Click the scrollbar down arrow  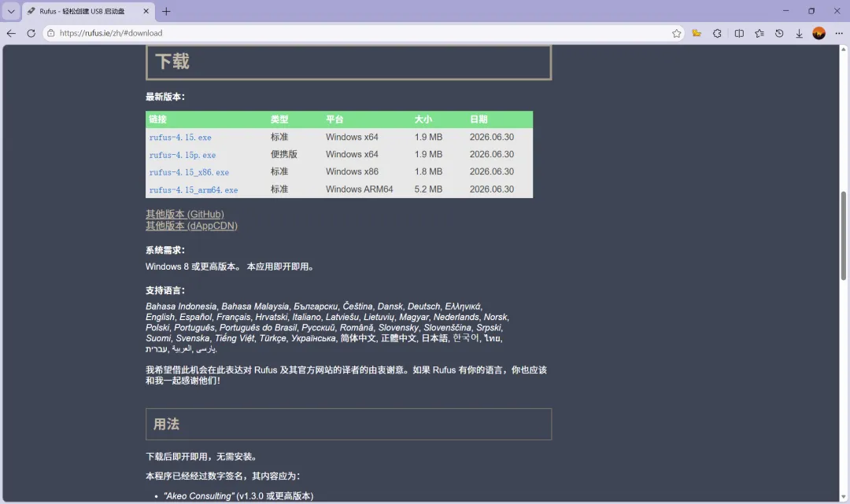pyautogui.click(x=843, y=497)
